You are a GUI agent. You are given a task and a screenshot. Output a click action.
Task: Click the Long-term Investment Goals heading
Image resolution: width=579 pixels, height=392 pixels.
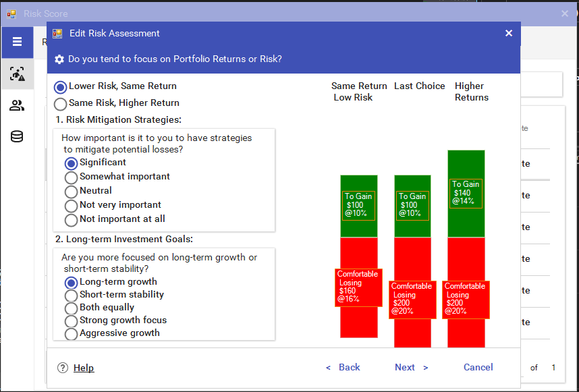click(124, 240)
